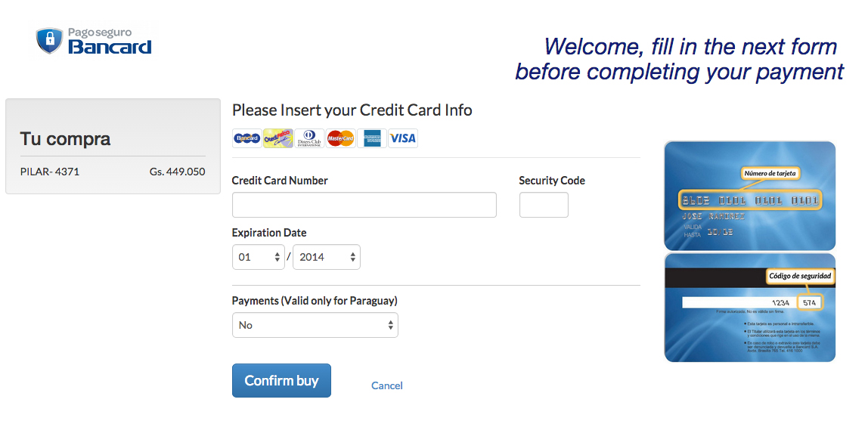Image resolution: width=868 pixels, height=424 pixels.
Task: Click the Confirm buy button
Action: pos(281,381)
